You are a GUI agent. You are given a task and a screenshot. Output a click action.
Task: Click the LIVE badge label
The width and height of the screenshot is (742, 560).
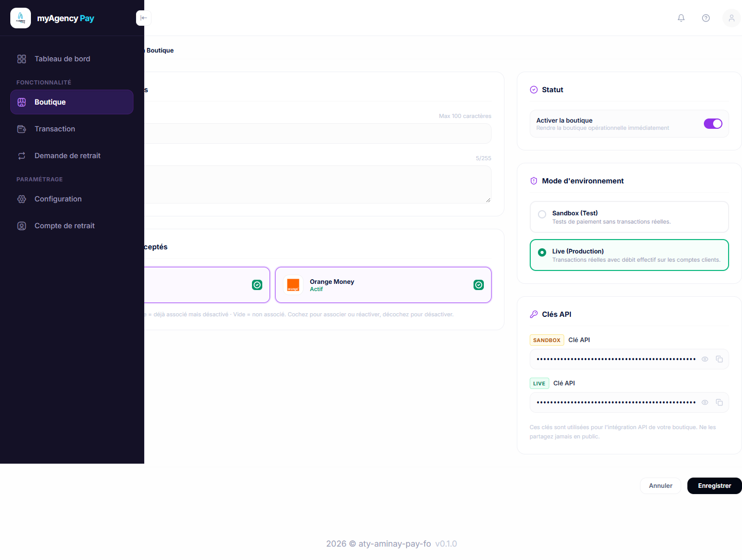coord(539,383)
